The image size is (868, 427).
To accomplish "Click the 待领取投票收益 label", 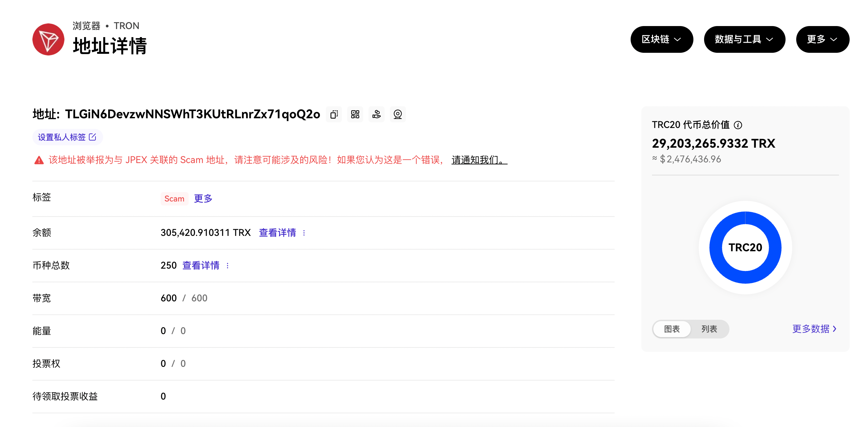I will 65,396.
